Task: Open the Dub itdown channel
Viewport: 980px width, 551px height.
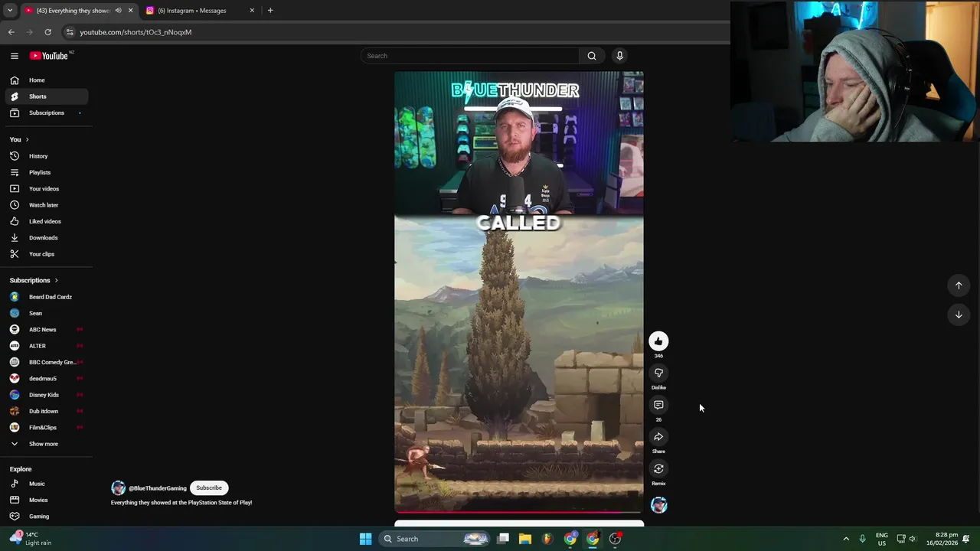Action: 46,411
